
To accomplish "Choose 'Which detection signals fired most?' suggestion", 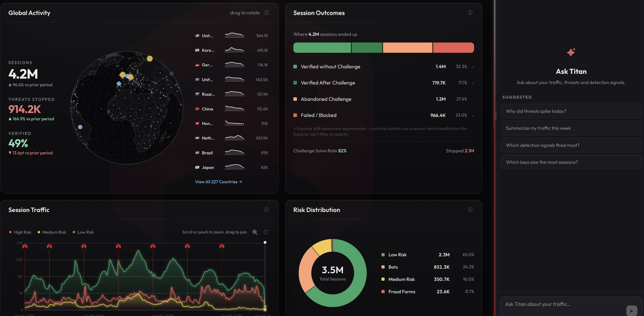I will pyautogui.click(x=571, y=145).
